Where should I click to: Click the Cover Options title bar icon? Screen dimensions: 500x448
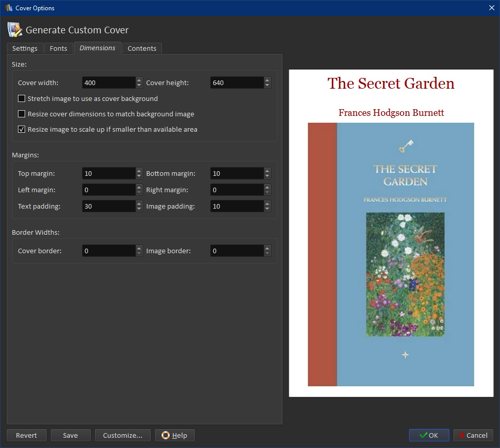click(x=8, y=8)
